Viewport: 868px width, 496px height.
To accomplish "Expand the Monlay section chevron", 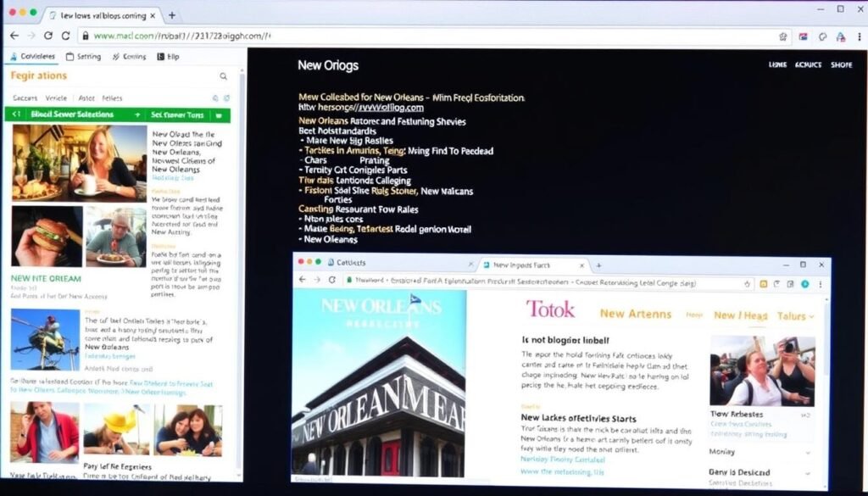I will [x=806, y=453].
